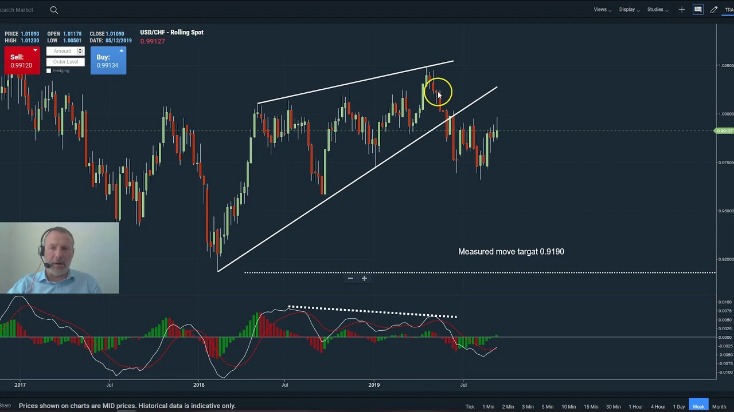734x412 pixels.
Task: Open the Views dropdown
Action: coord(601,9)
